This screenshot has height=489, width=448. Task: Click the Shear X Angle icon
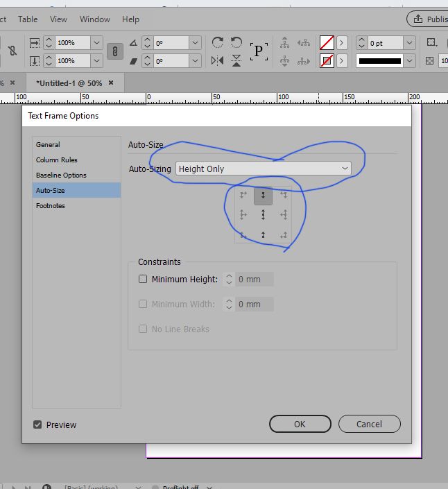pos(133,61)
